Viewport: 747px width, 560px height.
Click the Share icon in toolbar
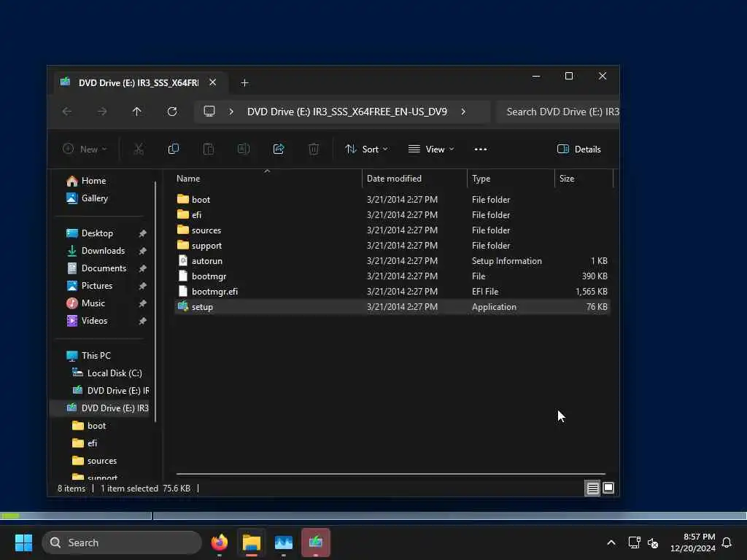click(279, 149)
